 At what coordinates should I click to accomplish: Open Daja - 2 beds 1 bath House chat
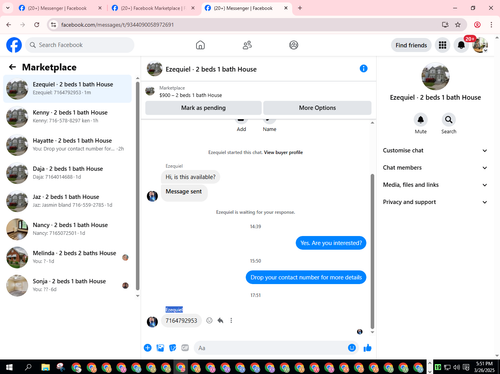click(68, 173)
